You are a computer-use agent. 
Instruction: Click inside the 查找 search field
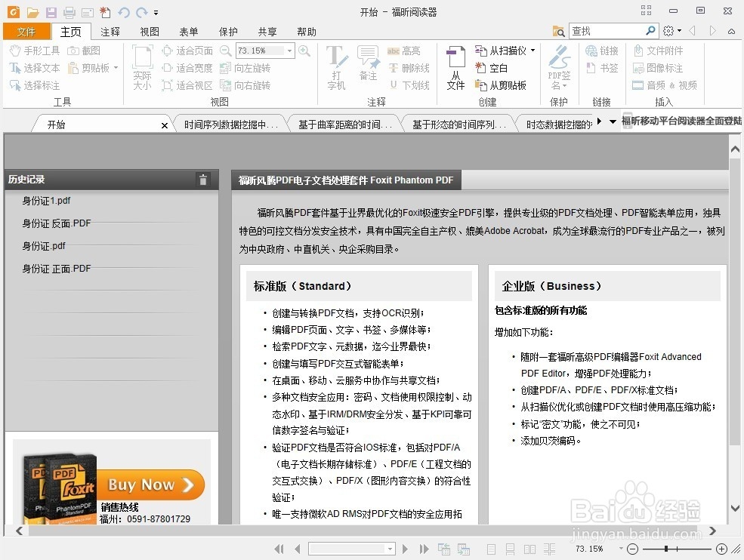click(607, 31)
